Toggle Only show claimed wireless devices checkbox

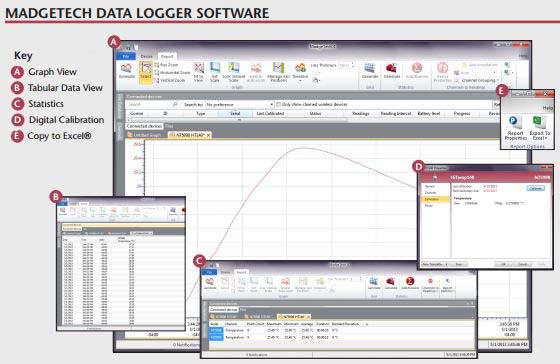point(278,104)
